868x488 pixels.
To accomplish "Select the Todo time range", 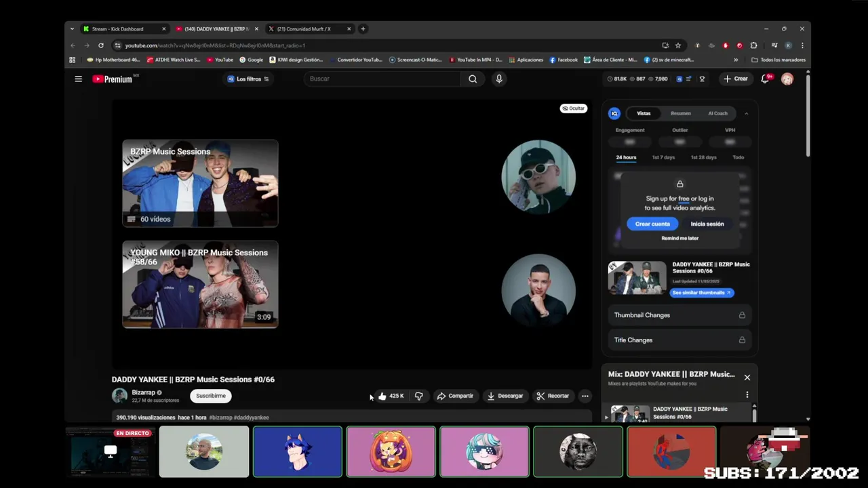I will click(738, 157).
